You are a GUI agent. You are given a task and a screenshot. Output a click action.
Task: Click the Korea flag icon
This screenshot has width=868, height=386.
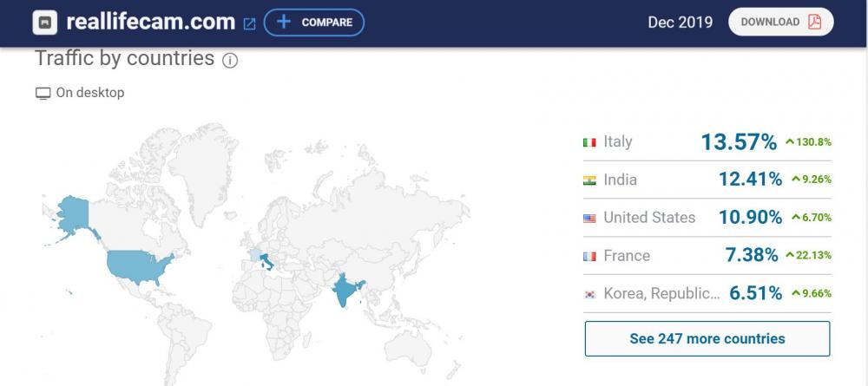pyautogui.click(x=589, y=295)
